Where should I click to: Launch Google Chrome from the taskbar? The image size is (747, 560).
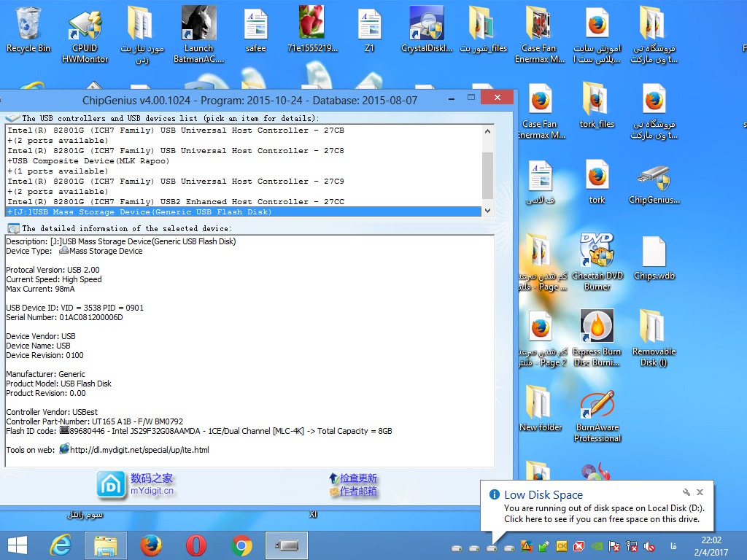(x=241, y=545)
